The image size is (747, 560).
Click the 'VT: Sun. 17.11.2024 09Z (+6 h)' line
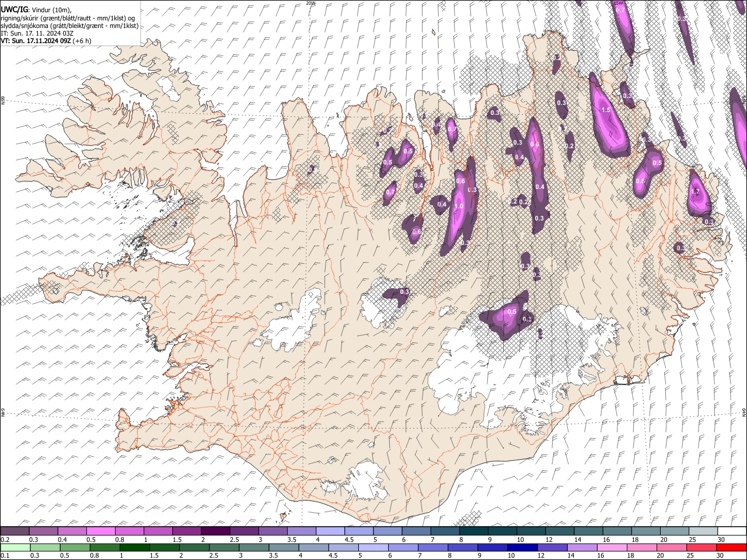coord(46,41)
